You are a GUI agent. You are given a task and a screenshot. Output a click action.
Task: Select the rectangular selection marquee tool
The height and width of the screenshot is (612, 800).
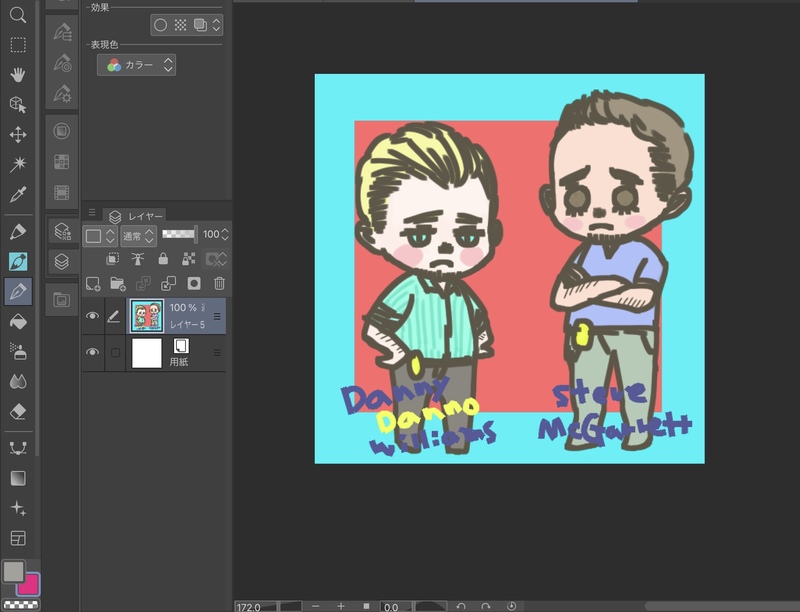[x=18, y=45]
